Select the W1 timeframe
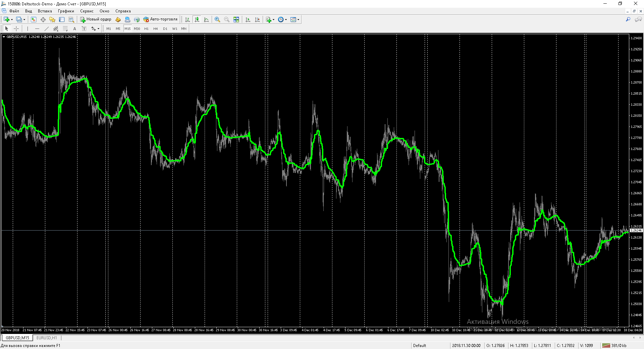The height and width of the screenshot is (349, 644). pos(175,29)
